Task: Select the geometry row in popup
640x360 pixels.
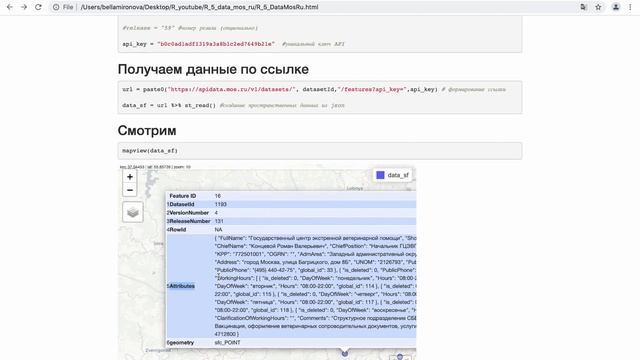Action: coord(291,342)
